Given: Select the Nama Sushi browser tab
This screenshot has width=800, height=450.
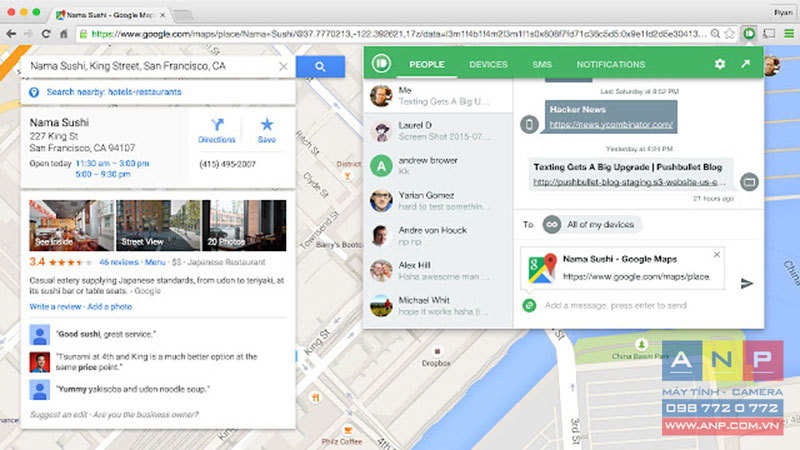Looking at the screenshot, I should click(111, 15).
